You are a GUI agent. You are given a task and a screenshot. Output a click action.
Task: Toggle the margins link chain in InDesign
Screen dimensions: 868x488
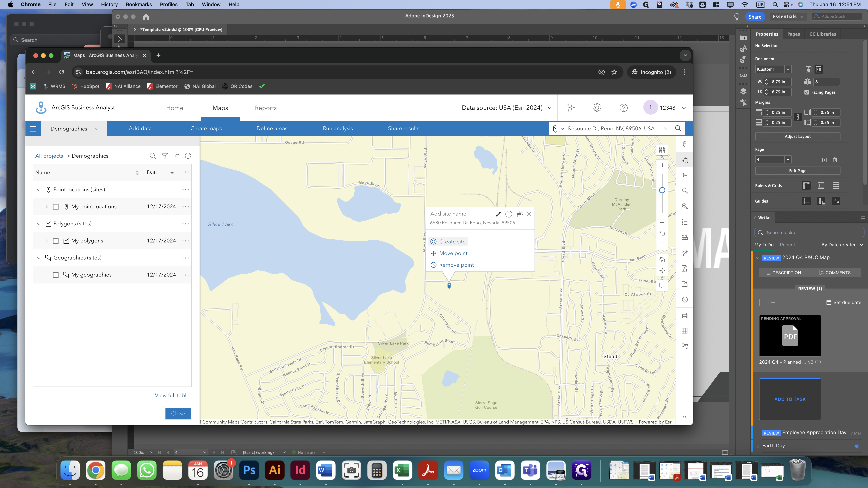[798, 117]
